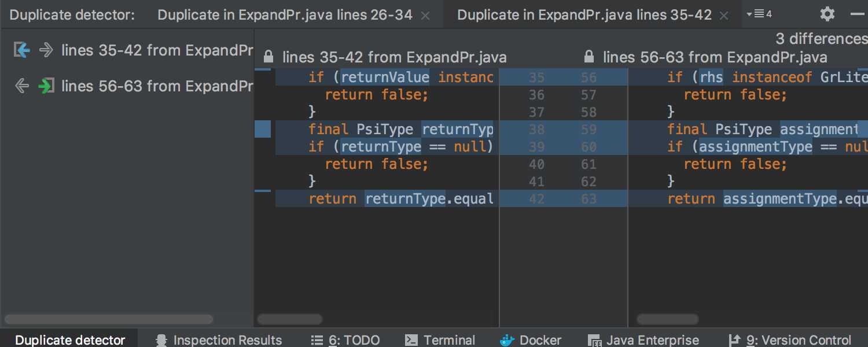Open the Docker tool window
868x347 pixels.
531,340
